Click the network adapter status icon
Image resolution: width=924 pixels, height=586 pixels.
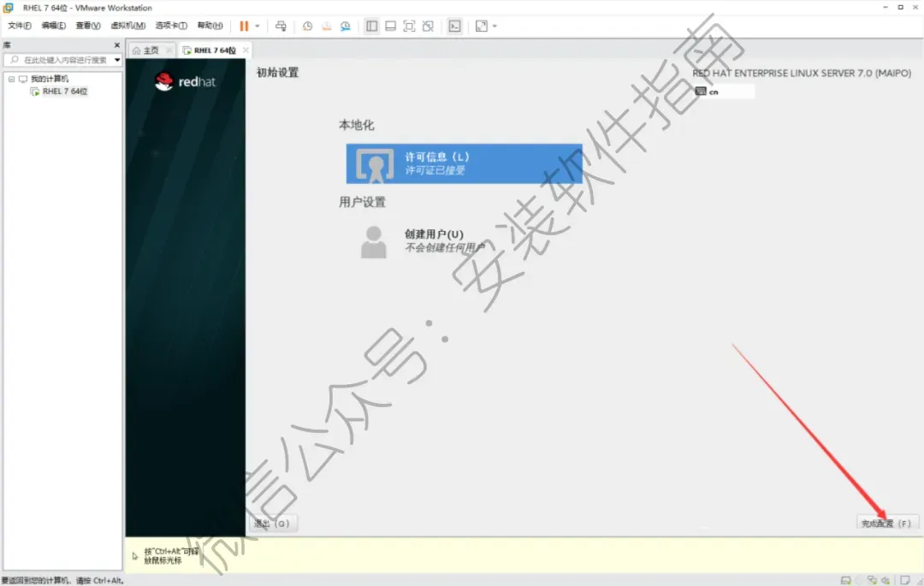pos(872,580)
